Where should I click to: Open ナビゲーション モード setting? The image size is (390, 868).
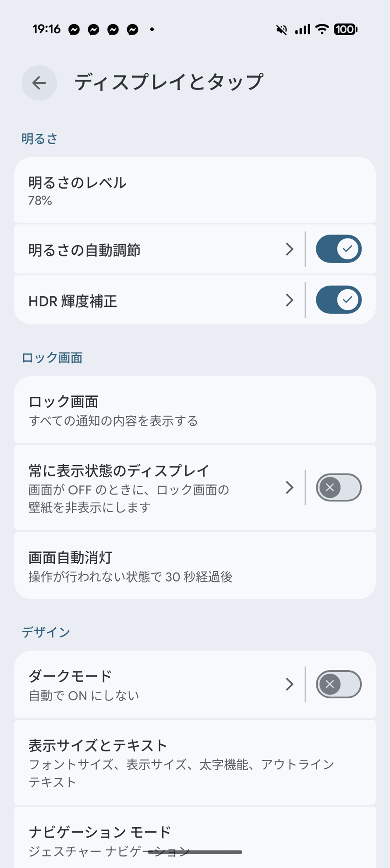[195, 837]
